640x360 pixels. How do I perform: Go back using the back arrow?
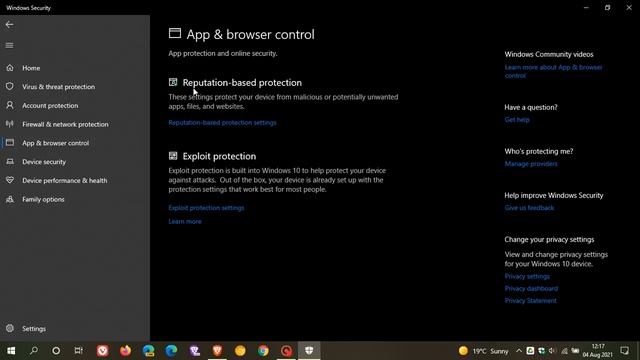click(x=9, y=24)
